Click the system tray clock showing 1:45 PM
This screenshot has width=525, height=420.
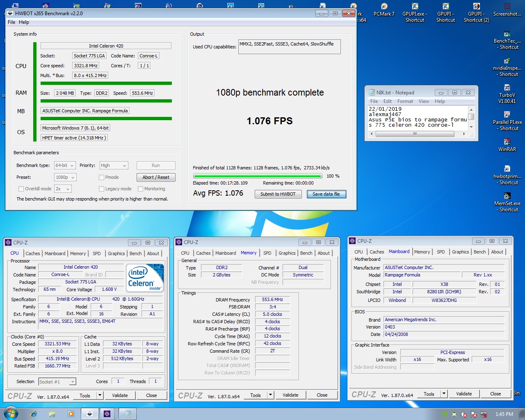(504, 414)
